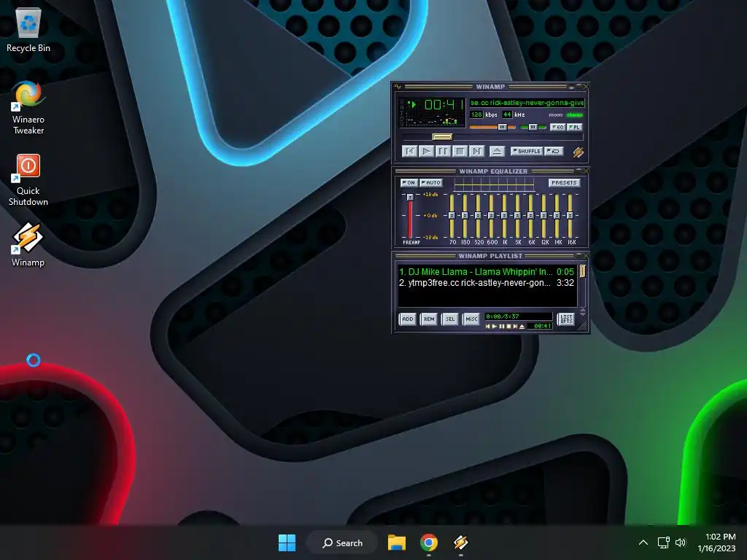Click the green balance slider

pos(533,127)
